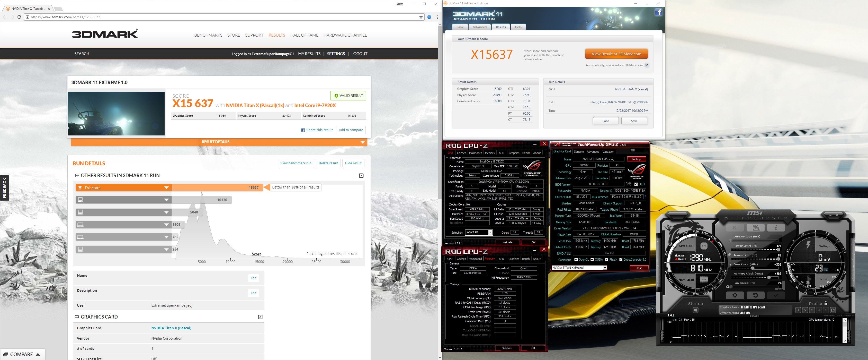The width and height of the screenshot is (868, 360).
Task: Expand the 782 score row dropdown
Action: pyautogui.click(x=166, y=237)
